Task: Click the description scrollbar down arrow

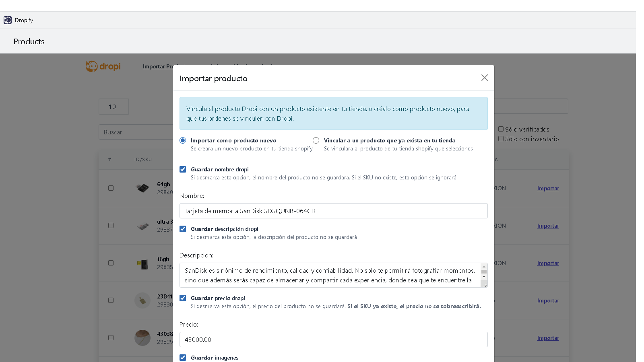Action: (x=484, y=277)
